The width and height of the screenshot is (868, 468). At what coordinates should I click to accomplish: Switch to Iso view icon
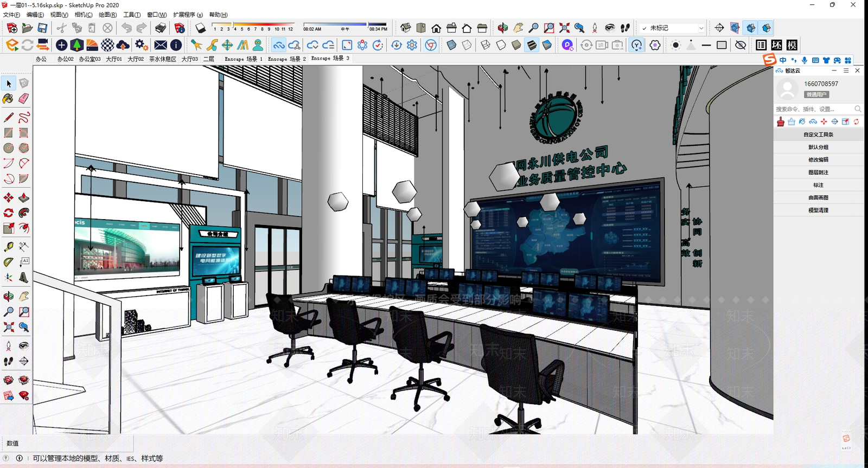pos(406,28)
